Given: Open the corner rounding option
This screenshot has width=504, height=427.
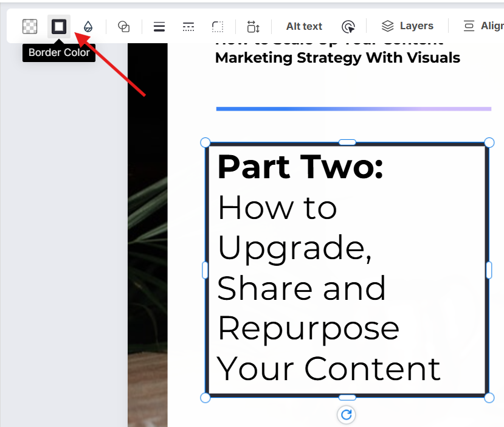Looking at the screenshot, I should 218,27.
